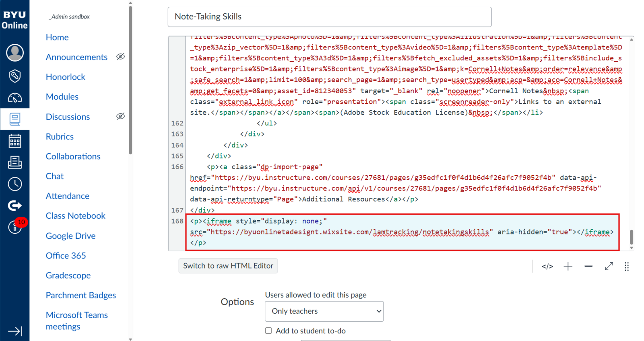644x341 pixels.
Task: Open the Admin shield icon
Action: pyautogui.click(x=15, y=76)
